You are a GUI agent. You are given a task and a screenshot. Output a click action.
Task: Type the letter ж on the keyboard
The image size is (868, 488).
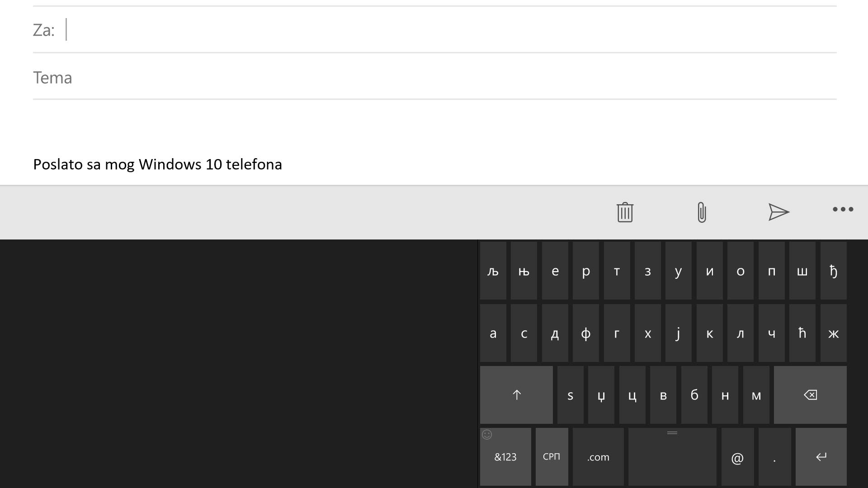pyautogui.click(x=833, y=333)
